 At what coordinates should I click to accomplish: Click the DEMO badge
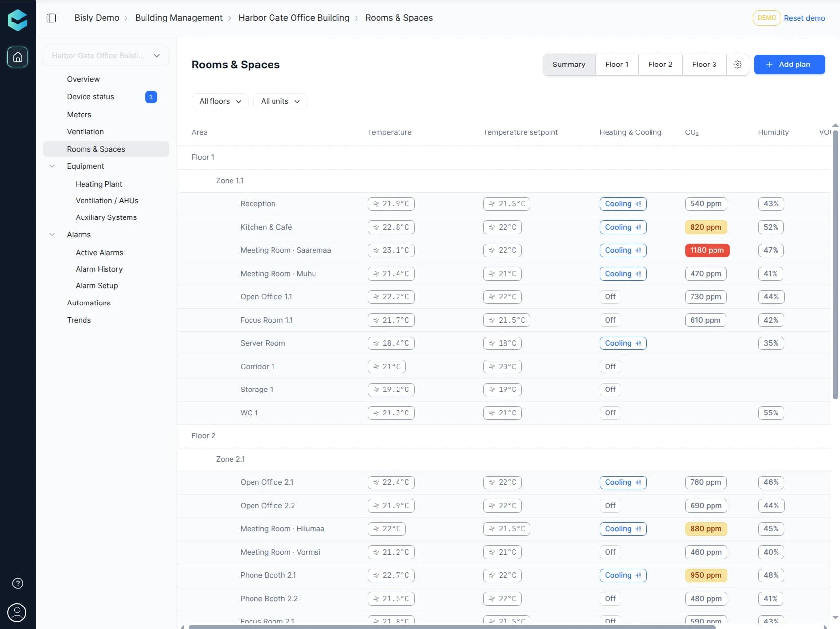pos(766,18)
